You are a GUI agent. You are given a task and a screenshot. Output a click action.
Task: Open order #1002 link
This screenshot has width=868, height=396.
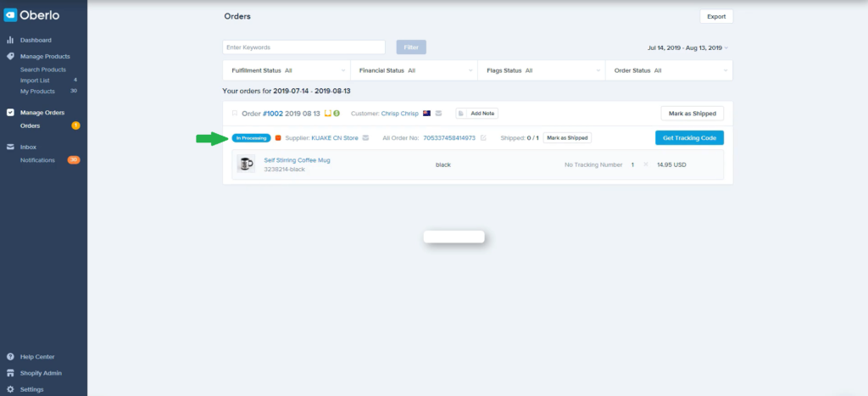[x=273, y=114]
